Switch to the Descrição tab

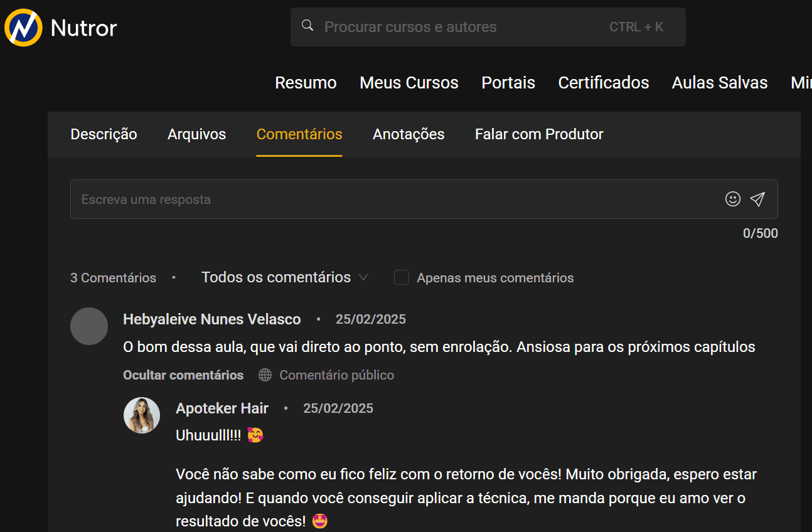tap(104, 134)
